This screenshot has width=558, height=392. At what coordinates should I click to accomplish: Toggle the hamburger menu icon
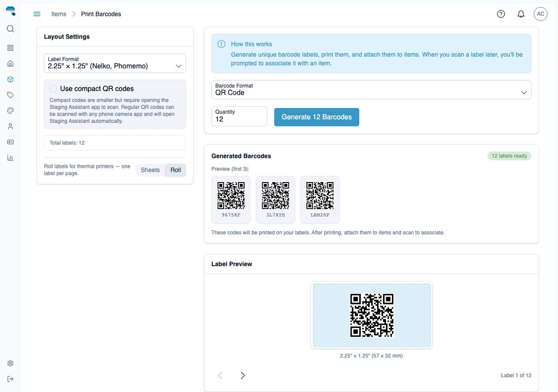(x=37, y=14)
